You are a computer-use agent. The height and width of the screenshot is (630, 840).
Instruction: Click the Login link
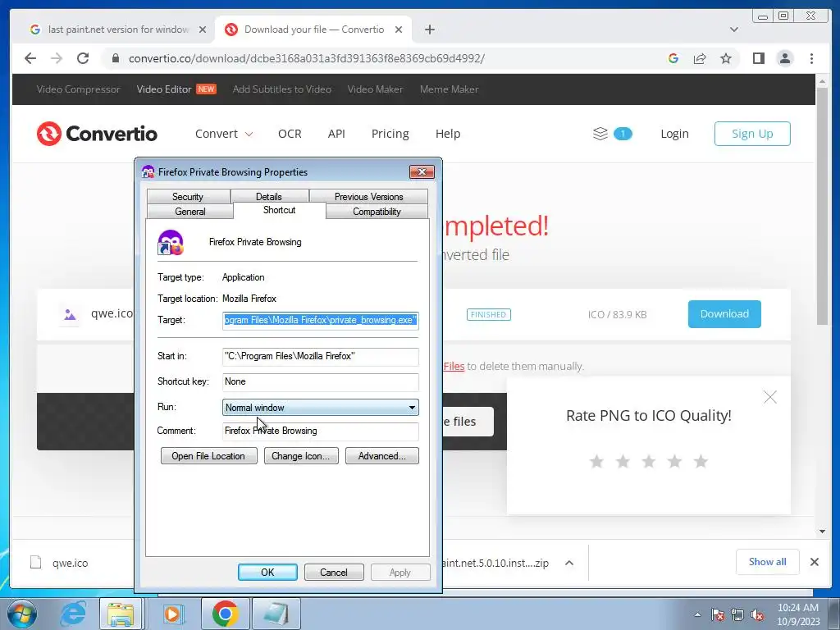pos(674,134)
